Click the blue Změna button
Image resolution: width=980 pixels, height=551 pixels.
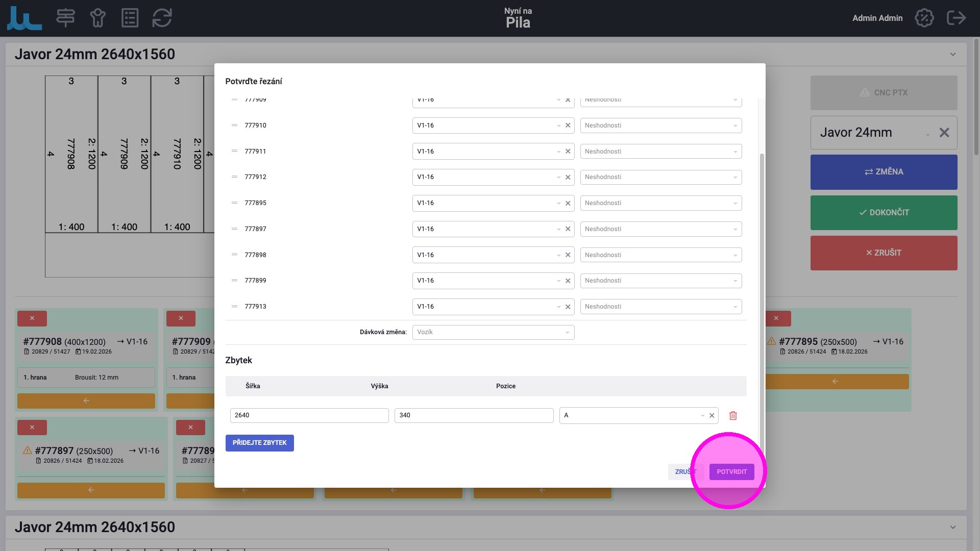884,172
